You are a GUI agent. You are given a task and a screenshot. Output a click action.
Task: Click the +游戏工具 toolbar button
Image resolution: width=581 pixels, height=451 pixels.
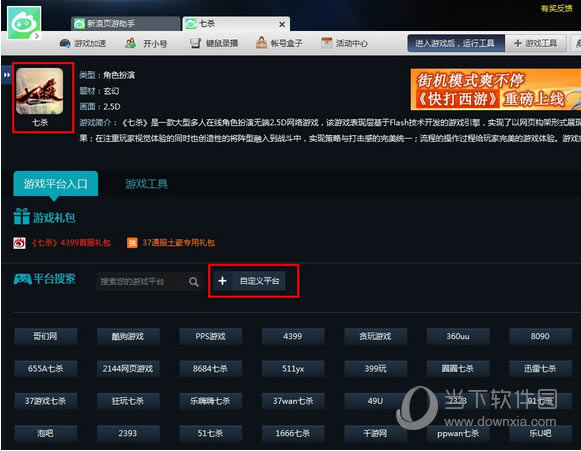coord(535,43)
